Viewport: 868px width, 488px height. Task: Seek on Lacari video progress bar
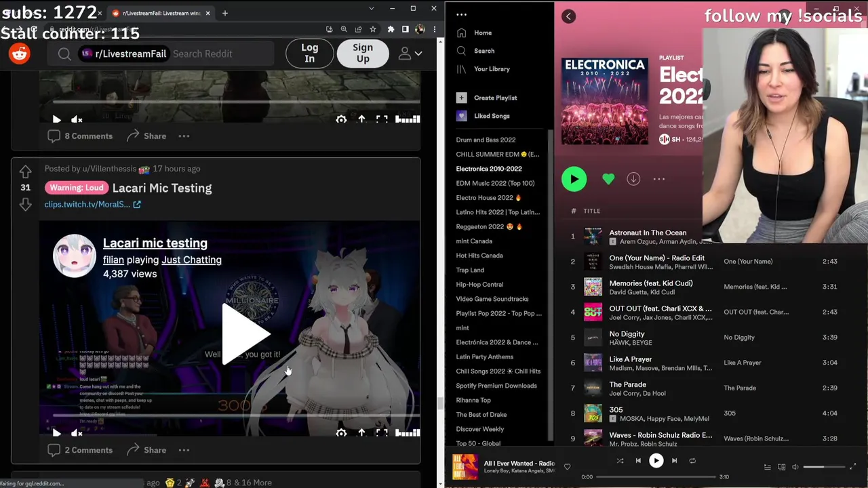pyautogui.click(x=236, y=415)
